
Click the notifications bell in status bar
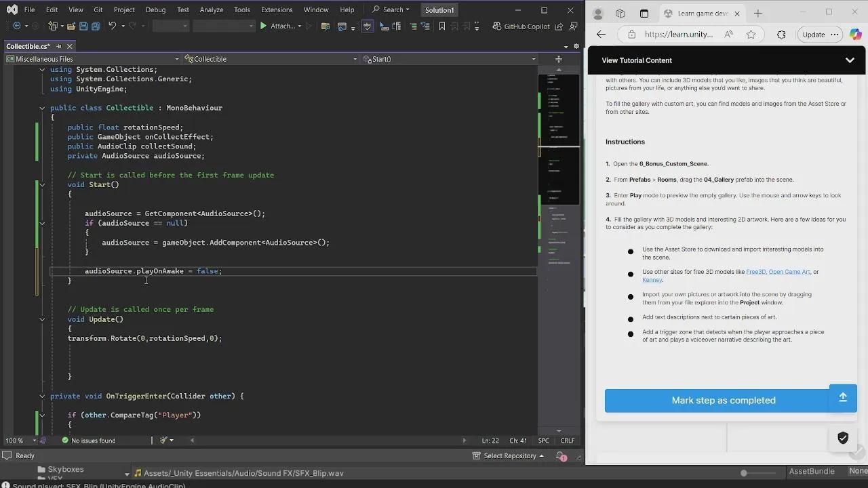click(x=561, y=456)
